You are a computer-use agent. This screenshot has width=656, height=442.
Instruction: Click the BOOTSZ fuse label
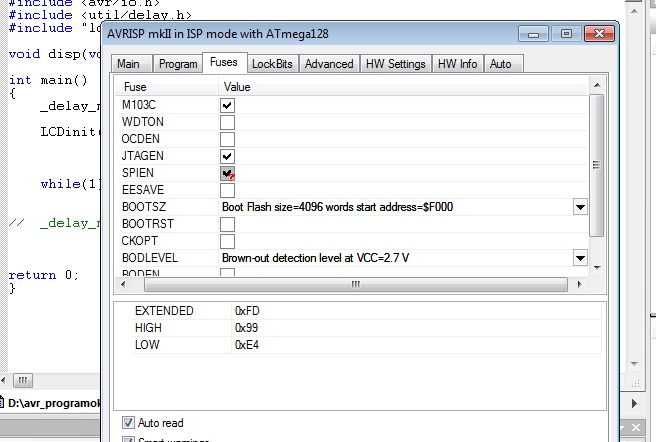[144, 207]
